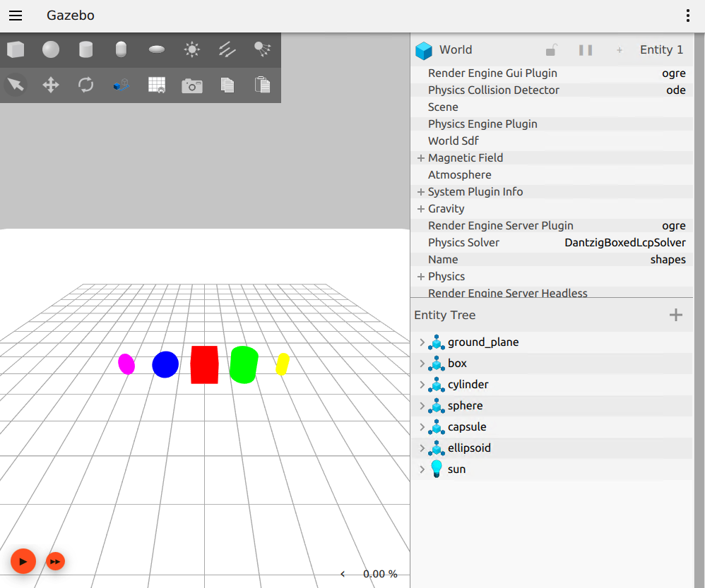
Task: Insert a cylinder shape
Action: coord(86,49)
